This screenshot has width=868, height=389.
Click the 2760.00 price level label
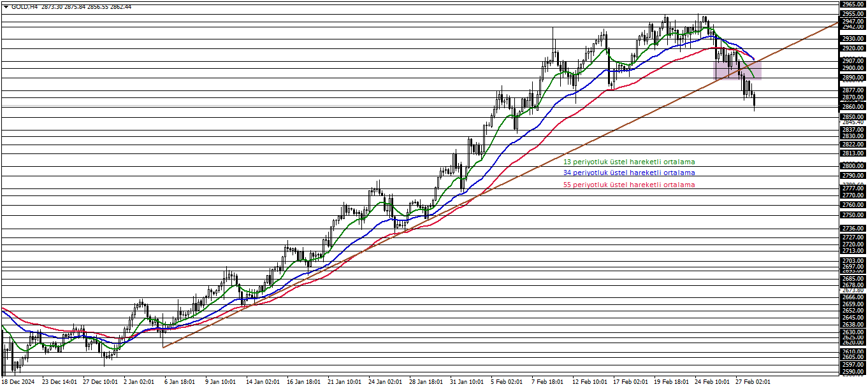click(852, 204)
